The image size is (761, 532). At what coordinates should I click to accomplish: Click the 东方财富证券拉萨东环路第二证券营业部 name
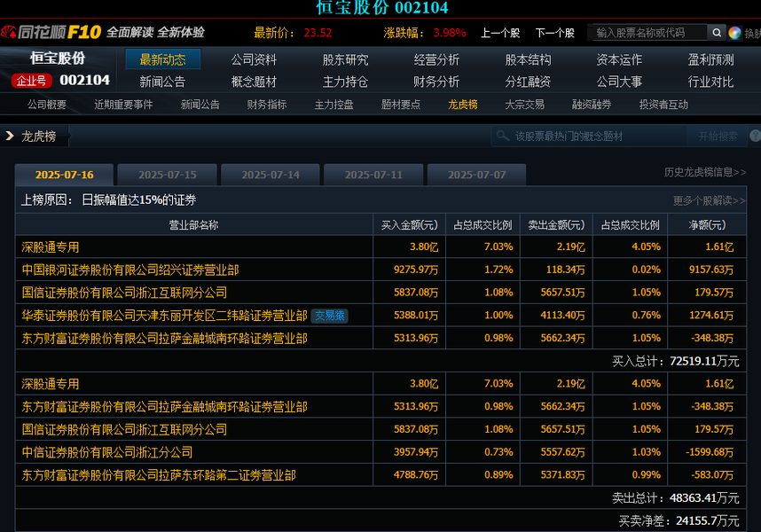tap(159, 475)
